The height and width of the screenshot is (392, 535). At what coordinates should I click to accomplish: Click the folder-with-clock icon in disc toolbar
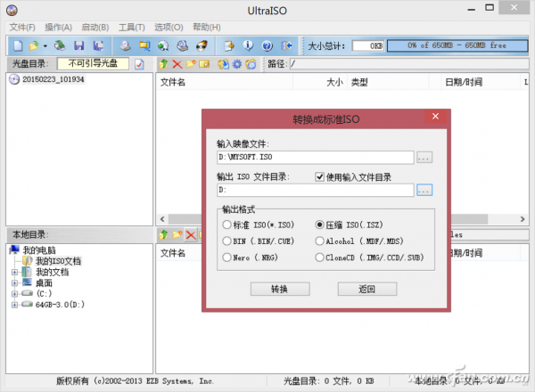[x=251, y=64]
